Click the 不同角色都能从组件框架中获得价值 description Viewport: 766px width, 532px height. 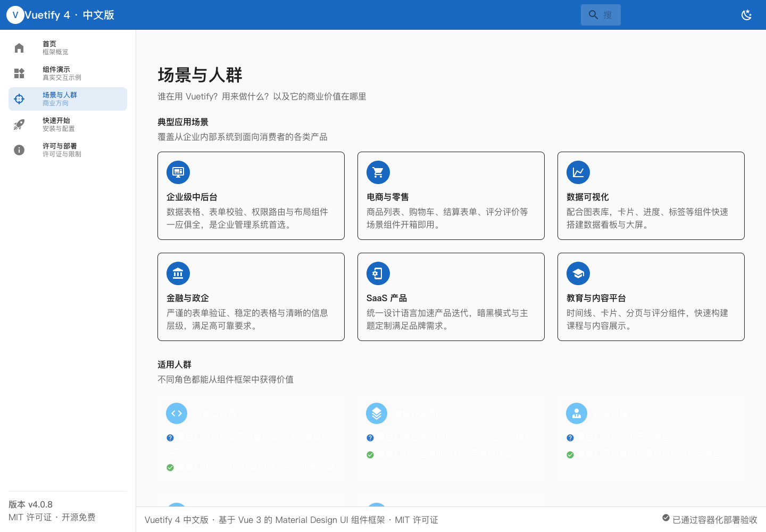(226, 379)
